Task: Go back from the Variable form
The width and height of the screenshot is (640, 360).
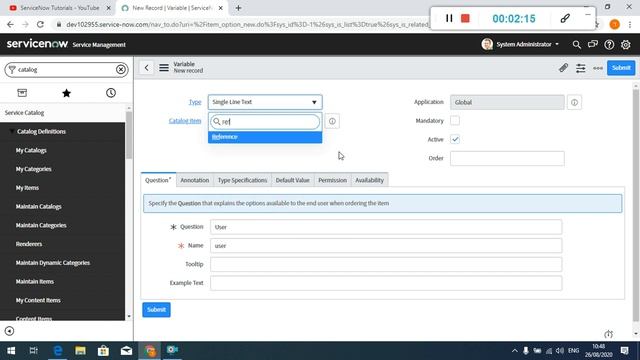Action: 147,68
